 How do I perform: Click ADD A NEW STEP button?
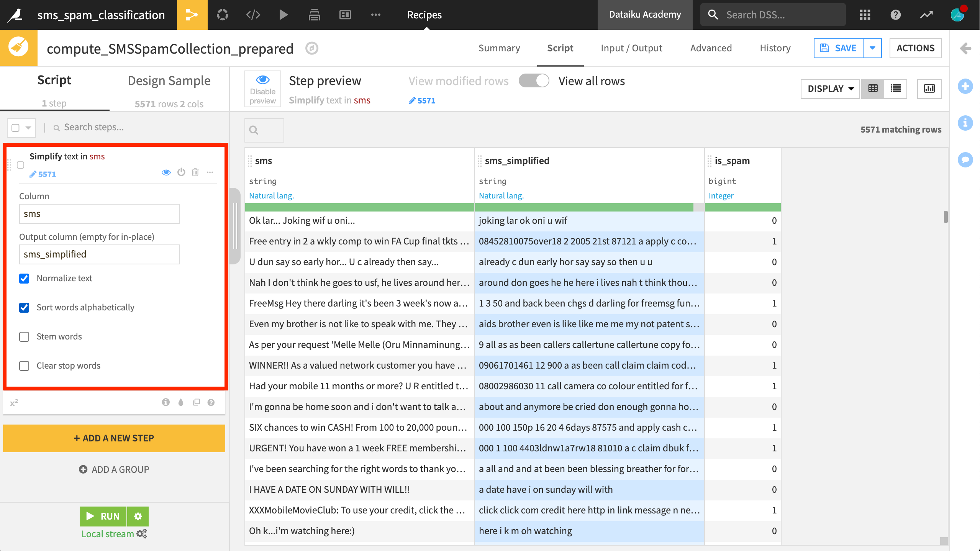(114, 438)
